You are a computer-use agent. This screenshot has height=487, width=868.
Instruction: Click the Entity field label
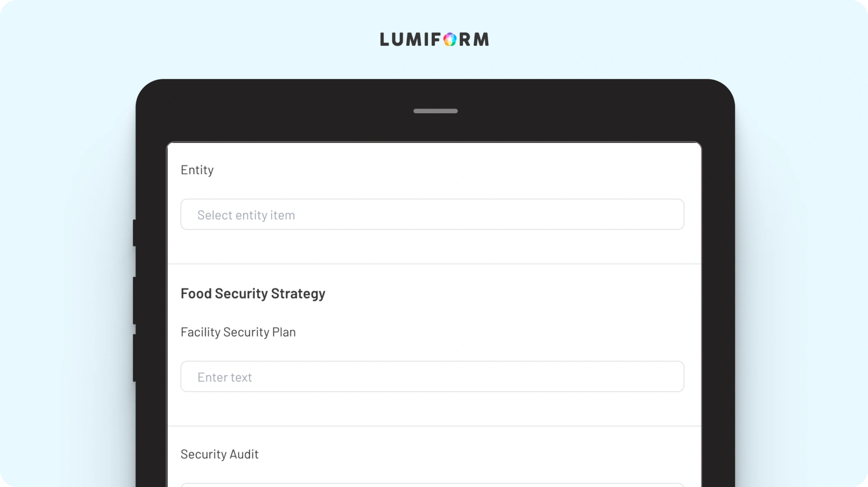coord(197,170)
